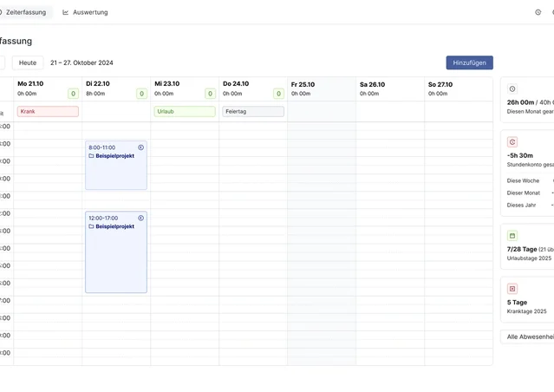Click the 8h 00m total under Di 22.10
554x392 pixels.
coord(95,94)
